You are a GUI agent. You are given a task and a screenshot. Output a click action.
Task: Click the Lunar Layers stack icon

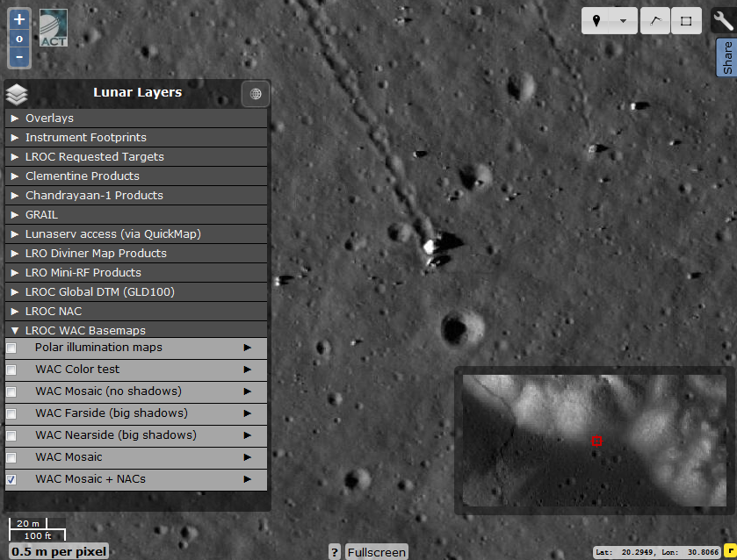pyautogui.click(x=17, y=94)
